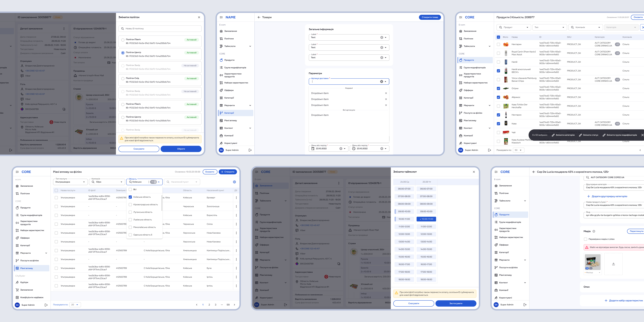Choose Dropdown item under Всі артикули
The image size is (644, 322).
[349, 115]
